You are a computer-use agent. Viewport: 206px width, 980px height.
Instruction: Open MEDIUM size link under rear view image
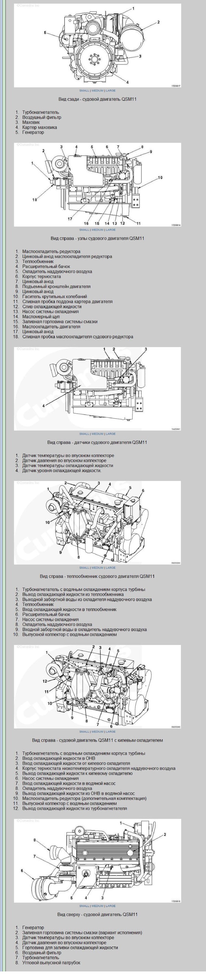pyautogui.click(x=97, y=91)
